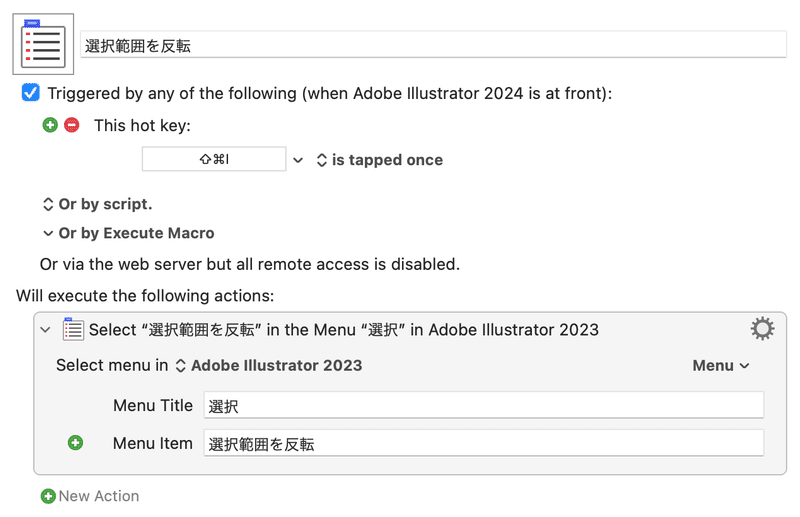Open the hot key options chevron dropdown

click(298, 160)
